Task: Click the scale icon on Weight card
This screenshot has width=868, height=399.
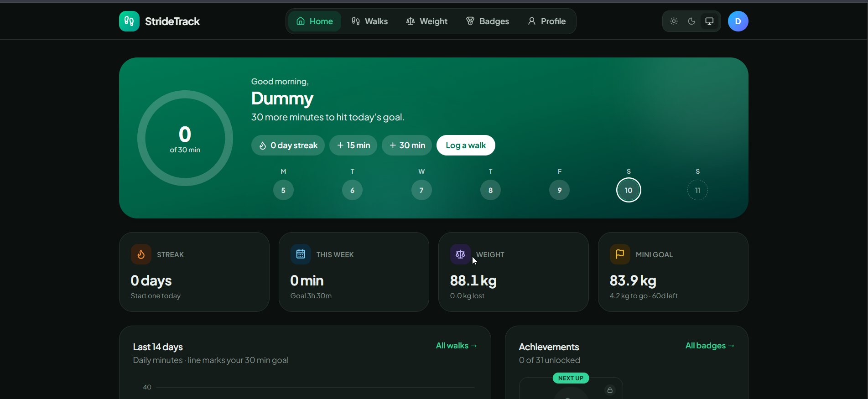Action: pyautogui.click(x=460, y=254)
